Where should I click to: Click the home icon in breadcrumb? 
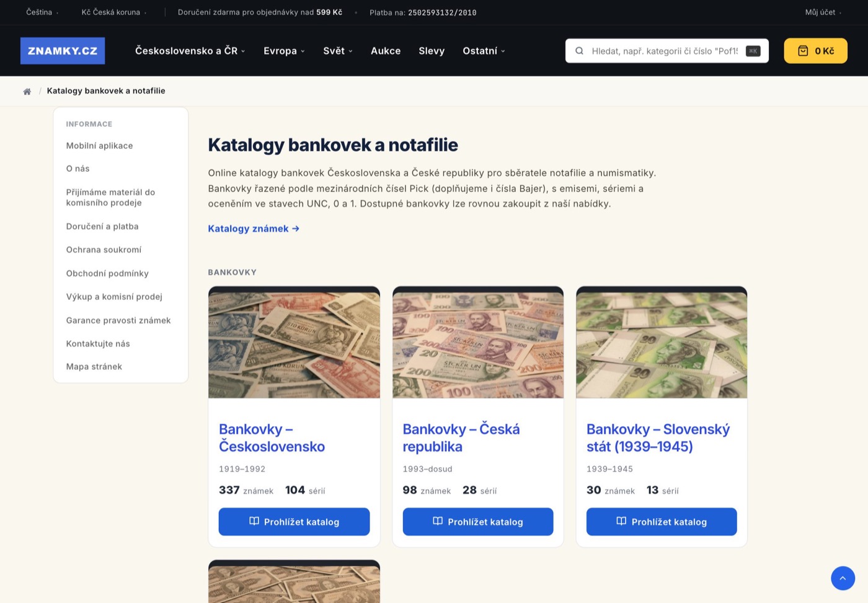coord(27,91)
